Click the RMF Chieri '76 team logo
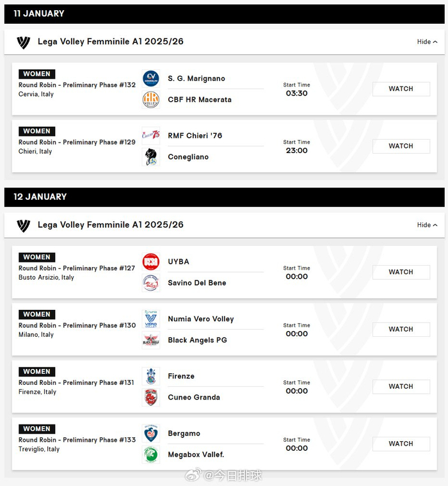The image size is (448, 486). [x=151, y=136]
